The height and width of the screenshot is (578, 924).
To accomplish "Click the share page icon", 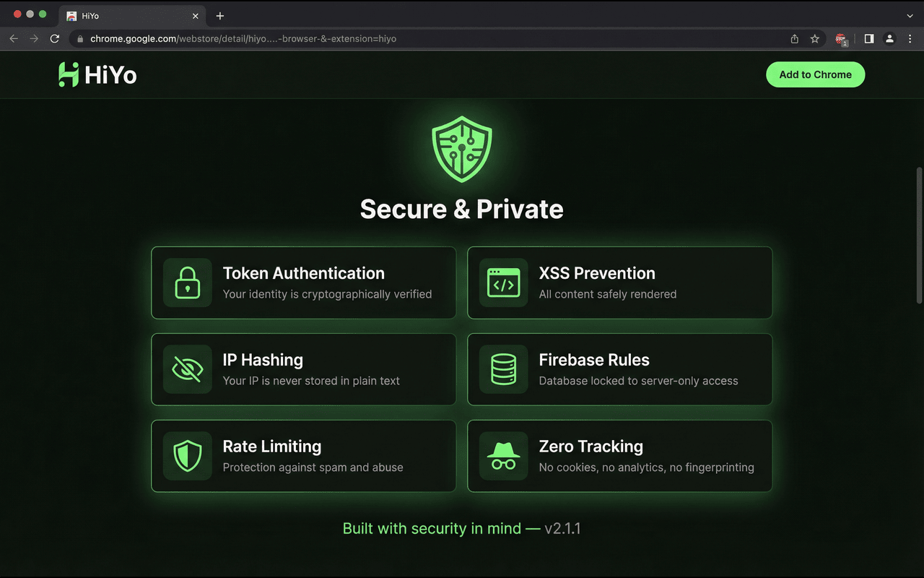I will coord(795,39).
